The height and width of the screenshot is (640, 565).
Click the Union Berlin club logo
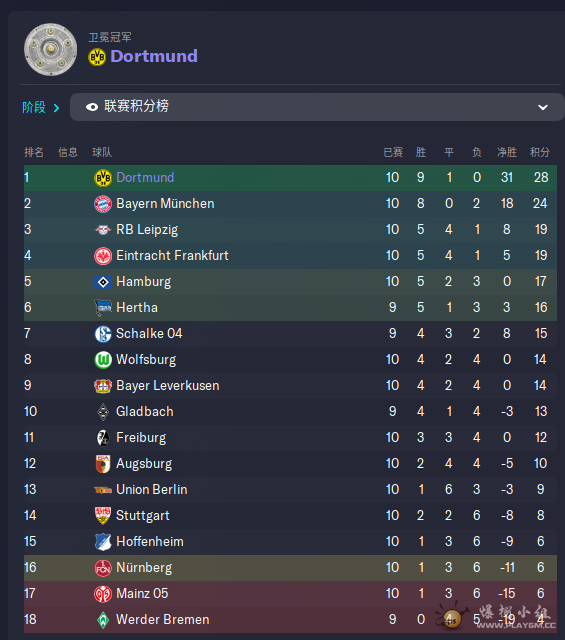point(103,490)
